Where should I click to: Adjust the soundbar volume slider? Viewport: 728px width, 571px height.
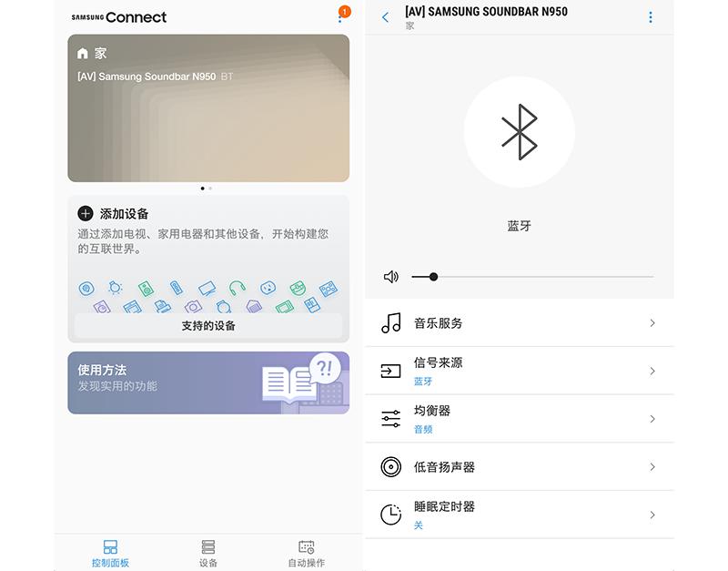pyautogui.click(x=532, y=277)
